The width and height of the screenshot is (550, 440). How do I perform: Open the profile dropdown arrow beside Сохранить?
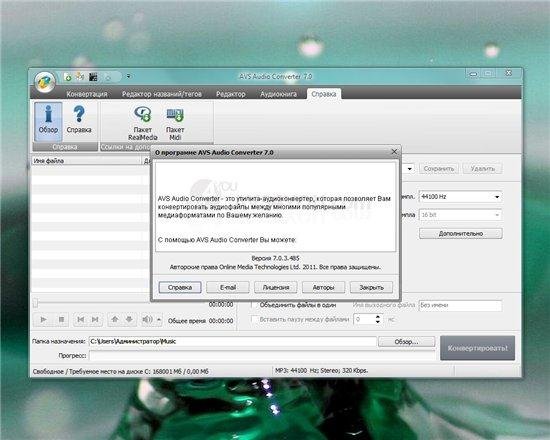[x=409, y=169]
